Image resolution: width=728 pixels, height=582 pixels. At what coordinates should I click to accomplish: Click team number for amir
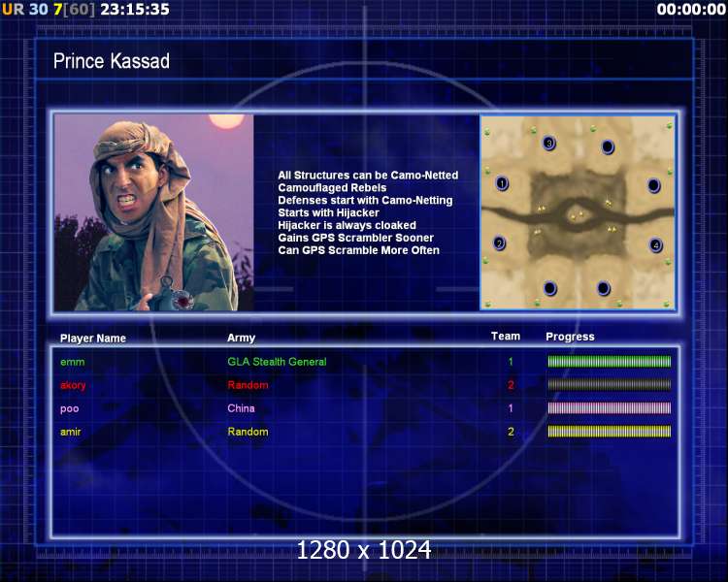tap(511, 432)
